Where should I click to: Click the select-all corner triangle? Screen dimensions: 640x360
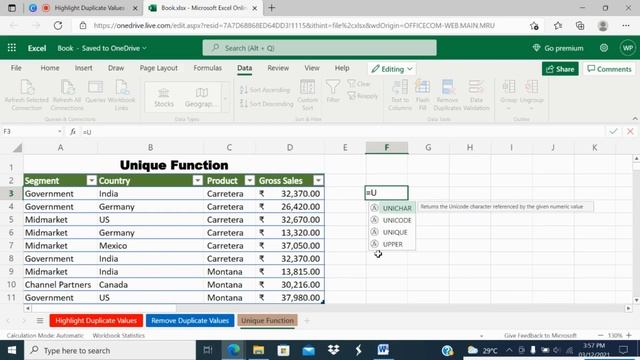(x=17, y=147)
